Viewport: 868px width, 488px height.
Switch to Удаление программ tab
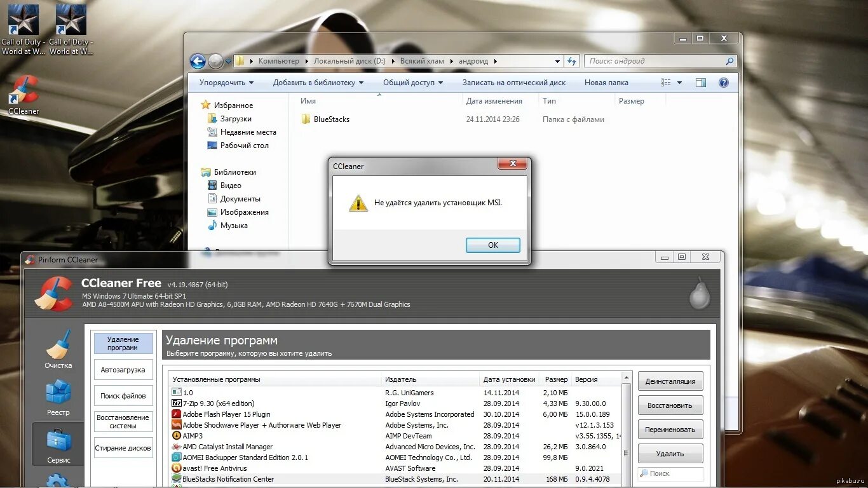click(123, 344)
